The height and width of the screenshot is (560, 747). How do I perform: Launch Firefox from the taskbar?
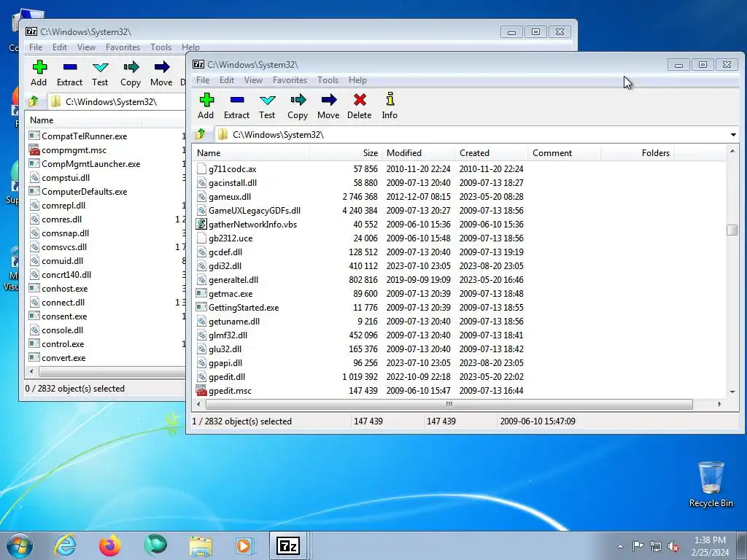(x=109, y=545)
